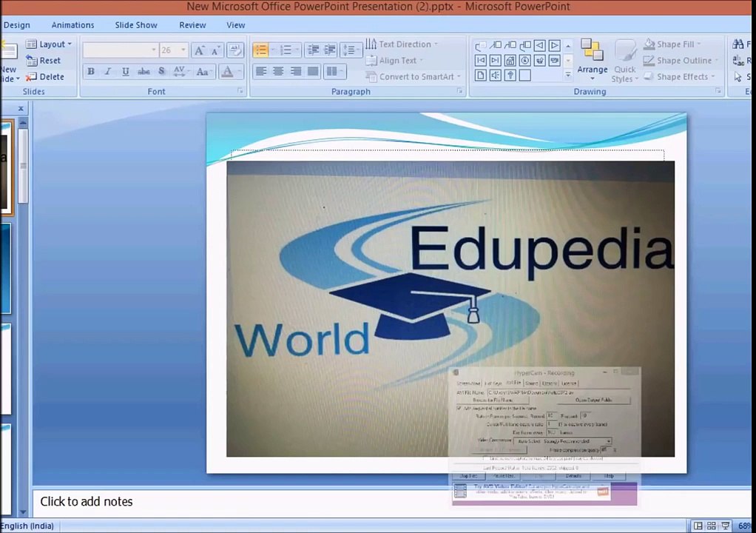756x533 pixels.
Task: Apply strikethrough formatting (abc icon)
Action: (144, 71)
